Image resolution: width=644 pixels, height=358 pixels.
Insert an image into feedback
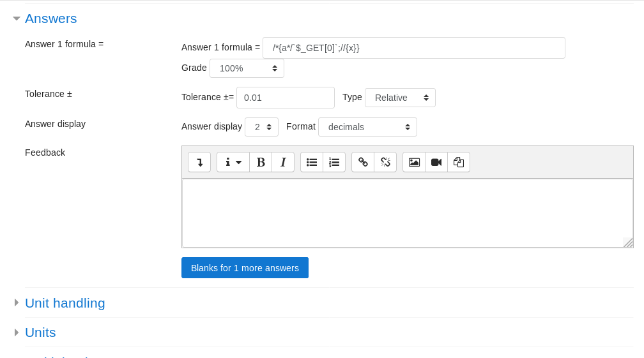click(414, 162)
